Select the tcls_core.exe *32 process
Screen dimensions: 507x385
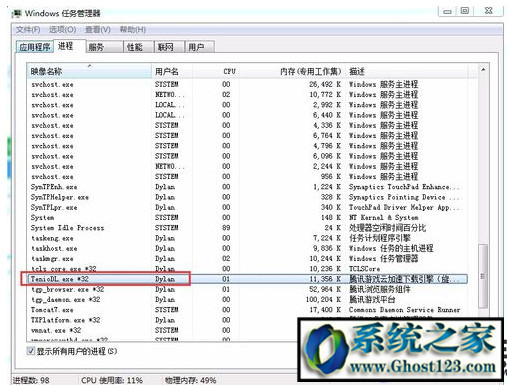(x=247, y=269)
